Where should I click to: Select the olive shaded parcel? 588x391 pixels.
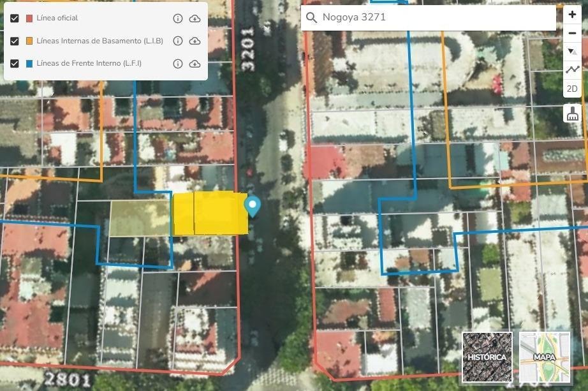tap(140, 218)
